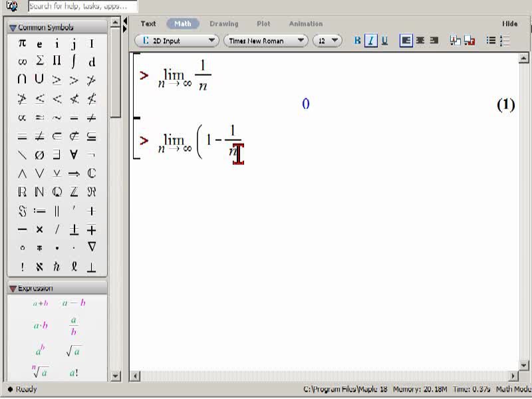
Task: Open the Times New Roman font dropdown
Action: click(265, 41)
